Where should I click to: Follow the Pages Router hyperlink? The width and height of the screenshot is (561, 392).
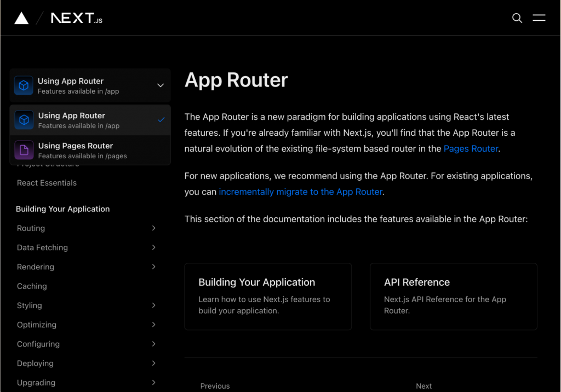[471, 149]
